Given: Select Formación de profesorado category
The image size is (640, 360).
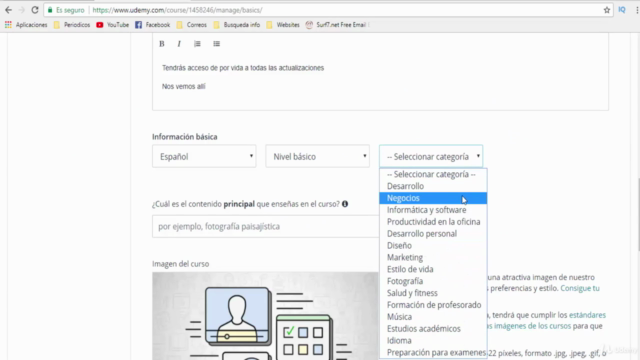Looking at the screenshot, I should click(x=433, y=304).
